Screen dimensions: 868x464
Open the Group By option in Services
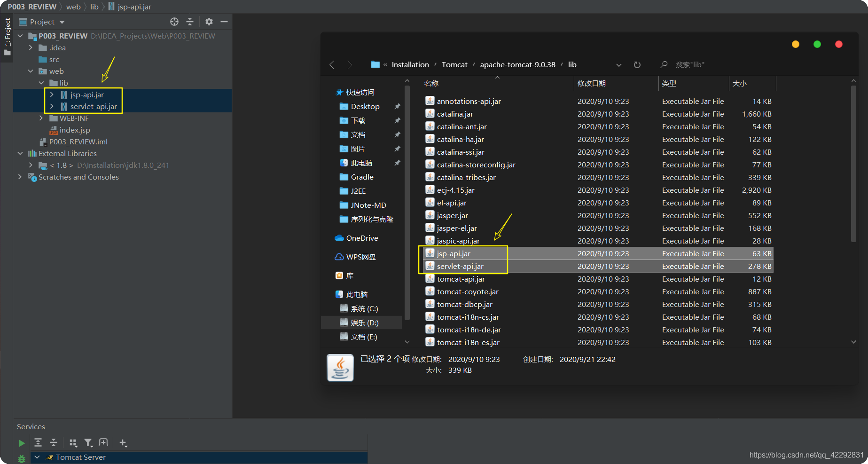tap(73, 442)
